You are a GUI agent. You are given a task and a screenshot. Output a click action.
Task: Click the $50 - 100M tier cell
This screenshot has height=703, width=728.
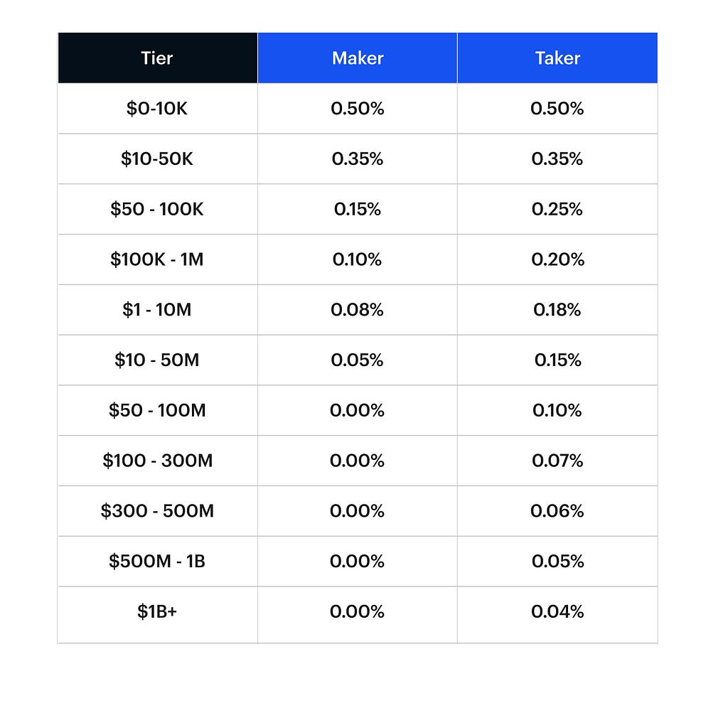[157, 411]
